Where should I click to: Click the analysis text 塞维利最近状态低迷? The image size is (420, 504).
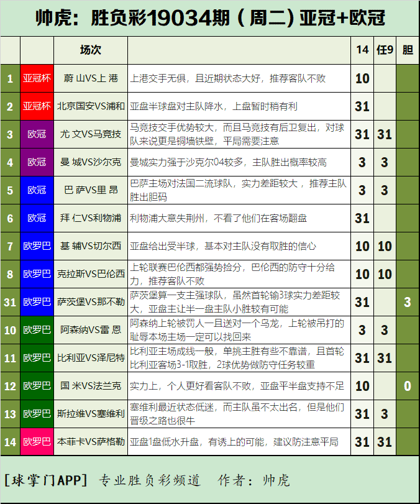tap(171, 407)
